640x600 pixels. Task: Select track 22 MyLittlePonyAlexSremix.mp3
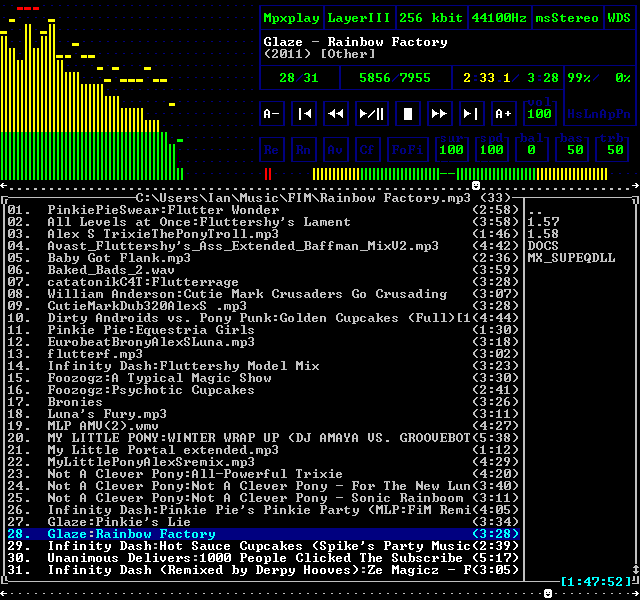click(x=263, y=462)
